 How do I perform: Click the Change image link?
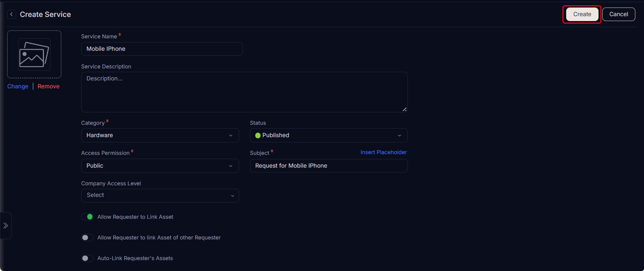tap(18, 86)
